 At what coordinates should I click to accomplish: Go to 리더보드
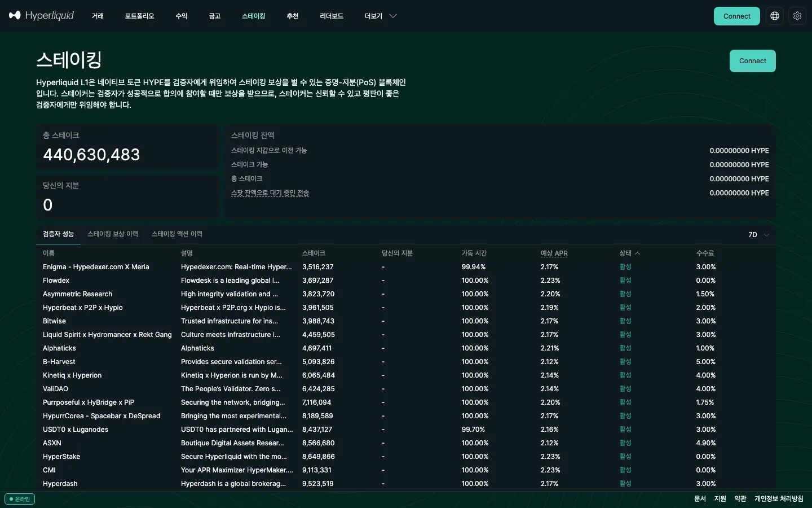point(332,16)
